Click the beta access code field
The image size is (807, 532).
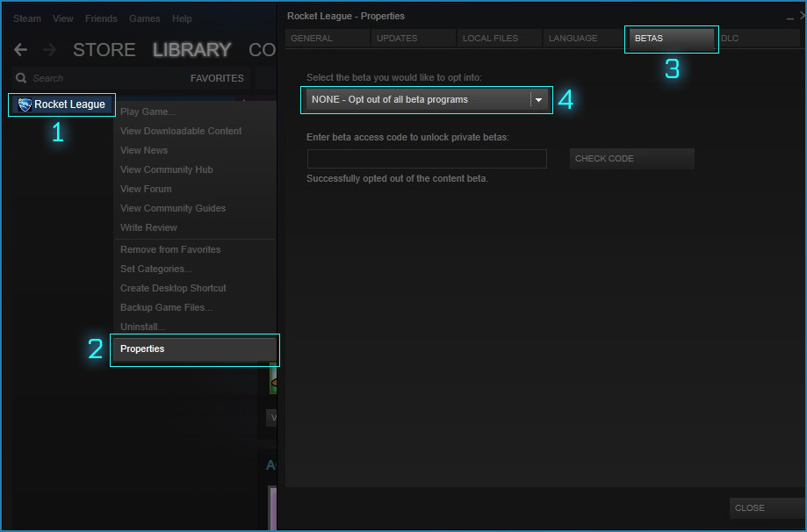click(x=427, y=159)
